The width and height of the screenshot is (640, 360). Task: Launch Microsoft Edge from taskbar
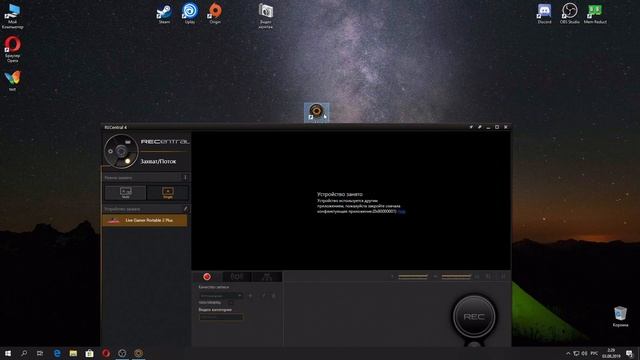click(57, 353)
